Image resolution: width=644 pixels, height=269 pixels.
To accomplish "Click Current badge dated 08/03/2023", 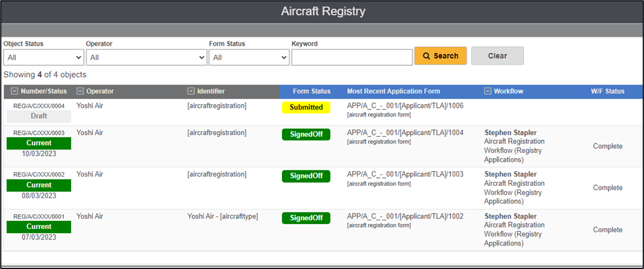I will click(x=39, y=185).
